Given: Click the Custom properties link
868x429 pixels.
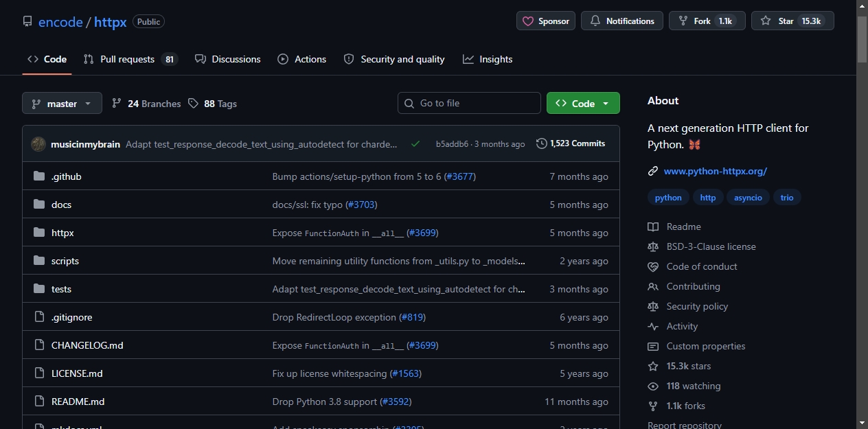Looking at the screenshot, I should [706, 346].
